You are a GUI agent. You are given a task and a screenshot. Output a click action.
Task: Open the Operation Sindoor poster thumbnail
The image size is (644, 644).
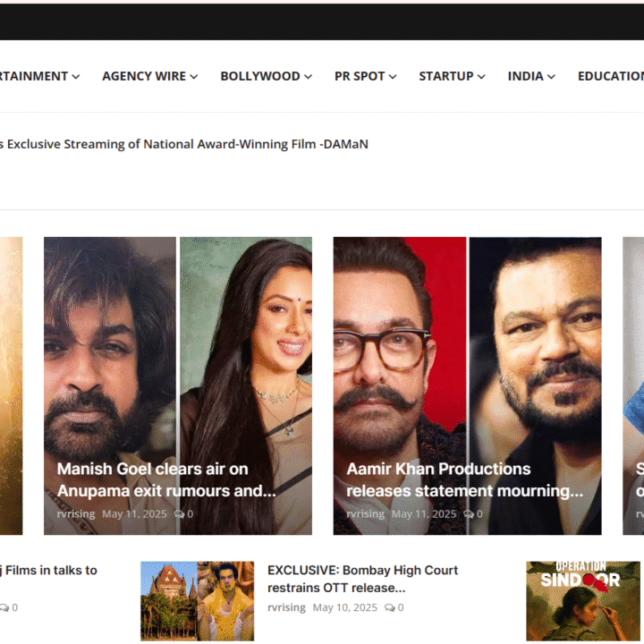[x=583, y=600]
